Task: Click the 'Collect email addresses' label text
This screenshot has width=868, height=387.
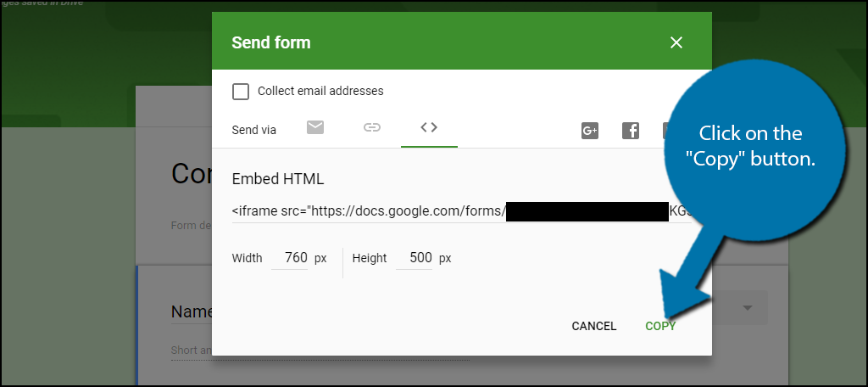Action: coord(320,91)
